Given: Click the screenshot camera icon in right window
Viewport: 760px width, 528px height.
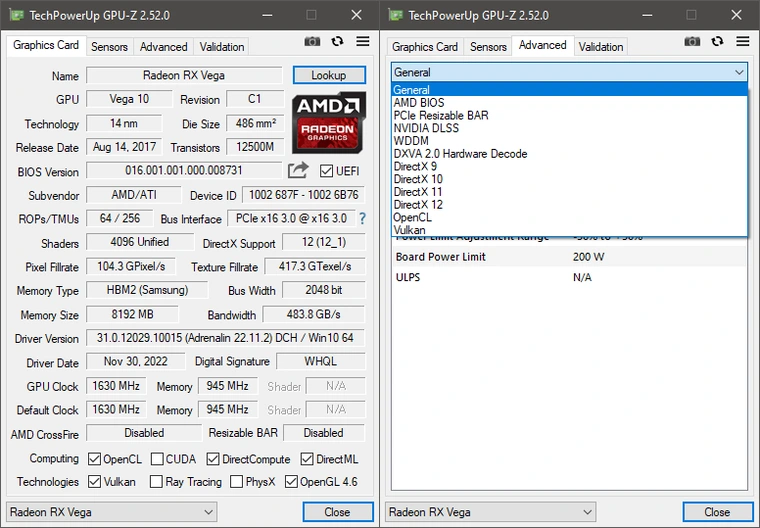Looking at the screenshot, I should point(692,42).
